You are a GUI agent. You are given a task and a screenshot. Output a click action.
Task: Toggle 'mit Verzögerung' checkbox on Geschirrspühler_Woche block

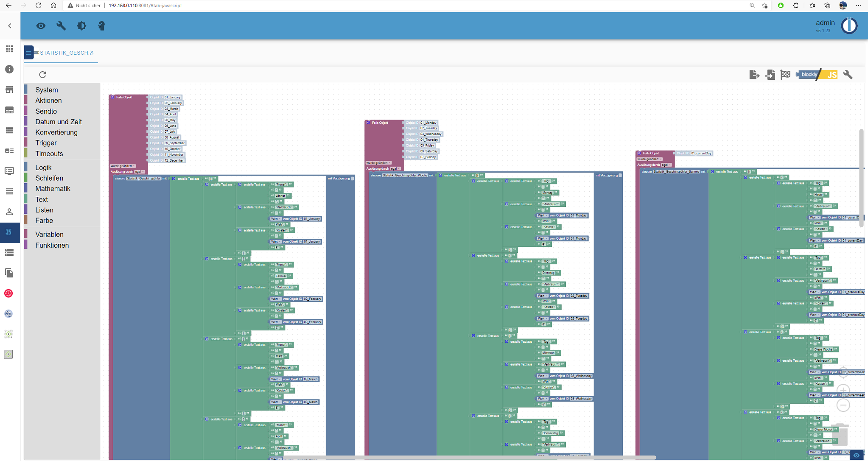coord(620,175)
